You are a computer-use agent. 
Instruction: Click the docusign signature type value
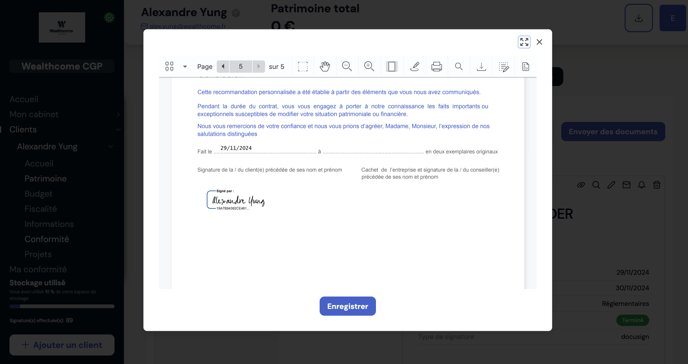635,337
